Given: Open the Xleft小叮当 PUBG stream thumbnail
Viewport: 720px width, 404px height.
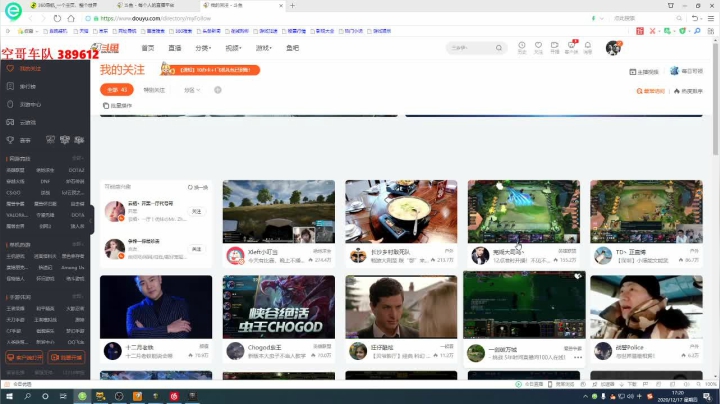Looking at the screenshot, I should point(279,211).
